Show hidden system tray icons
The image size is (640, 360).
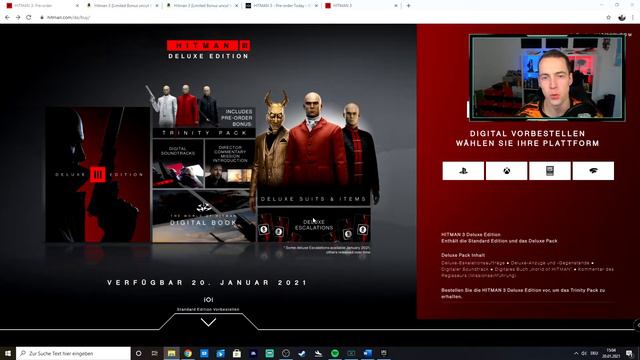[576, 353]
